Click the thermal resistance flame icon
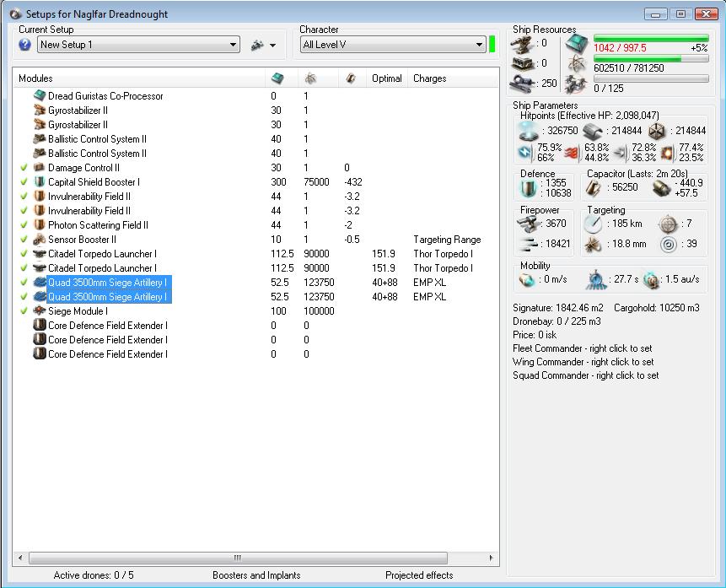This screenshot has height=588, width=726. coord(573,153)
